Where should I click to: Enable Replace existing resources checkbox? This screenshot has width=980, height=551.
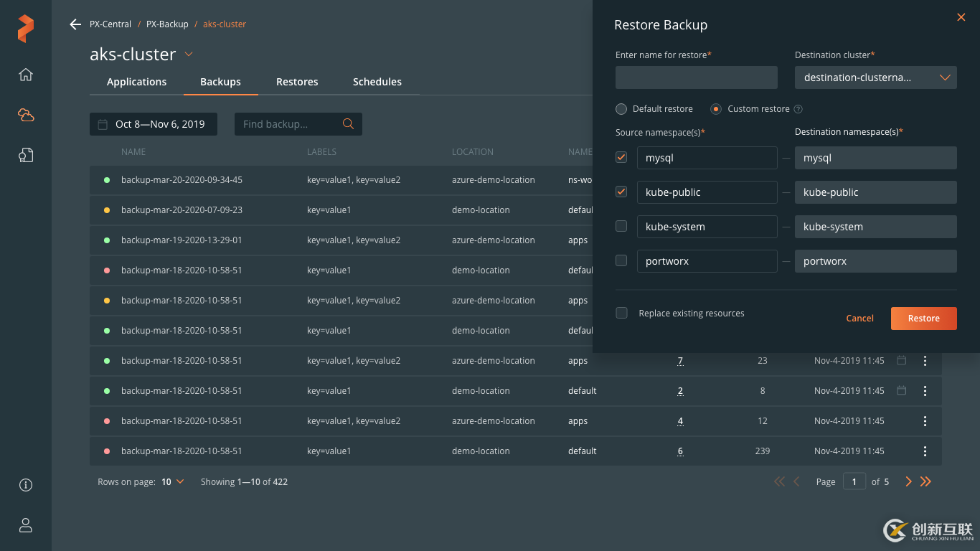tap(621, 313)
